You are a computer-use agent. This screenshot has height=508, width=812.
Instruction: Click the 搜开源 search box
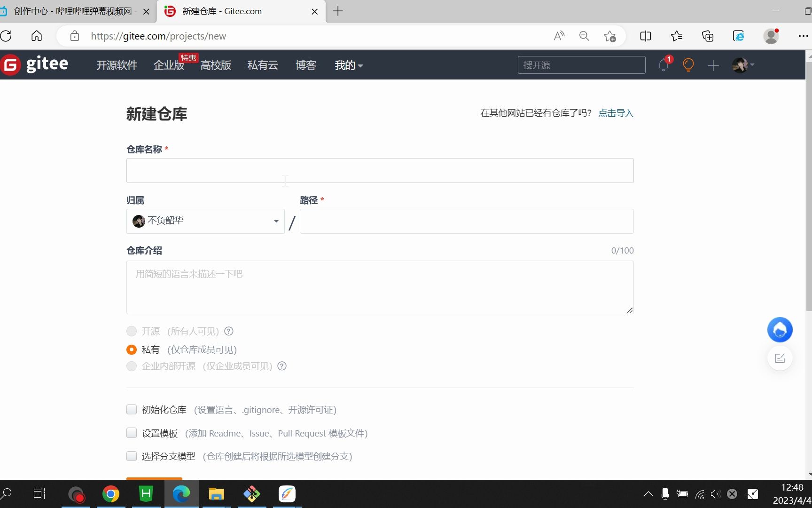582,65
